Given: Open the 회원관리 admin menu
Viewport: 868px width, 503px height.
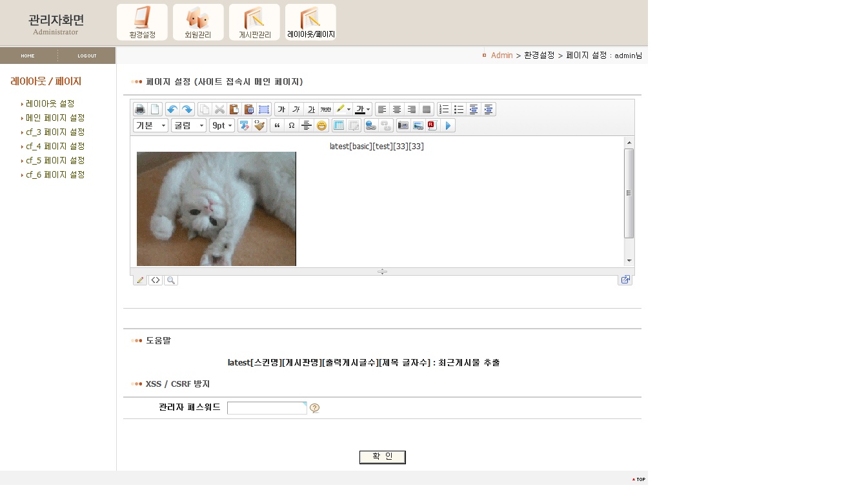Looking at the screenshot, I should (x=198, y=23).
